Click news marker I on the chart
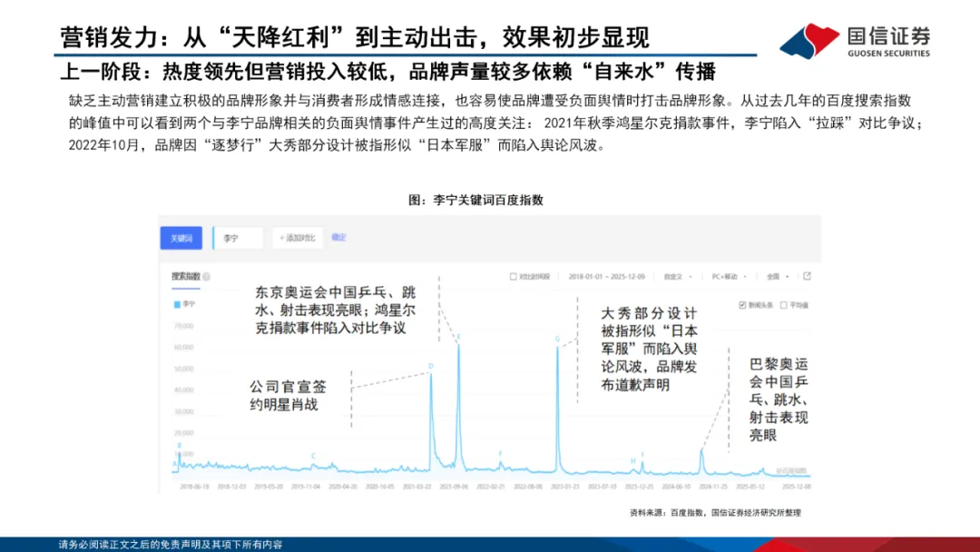Screen dimensions: 980x552 click(642, 455)
